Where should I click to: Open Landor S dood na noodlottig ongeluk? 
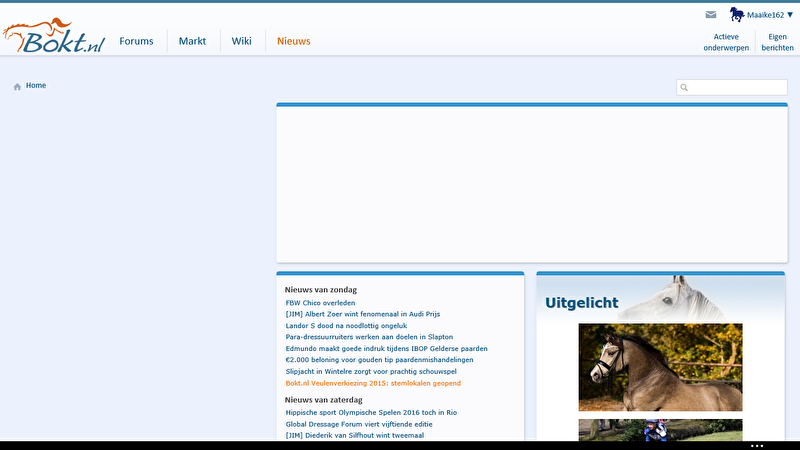(x=346, y=326)
